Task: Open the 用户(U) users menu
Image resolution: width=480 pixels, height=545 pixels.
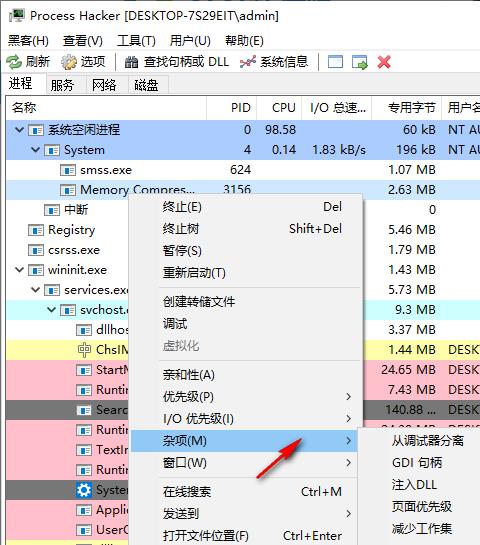Action: (x=190, y=41)
